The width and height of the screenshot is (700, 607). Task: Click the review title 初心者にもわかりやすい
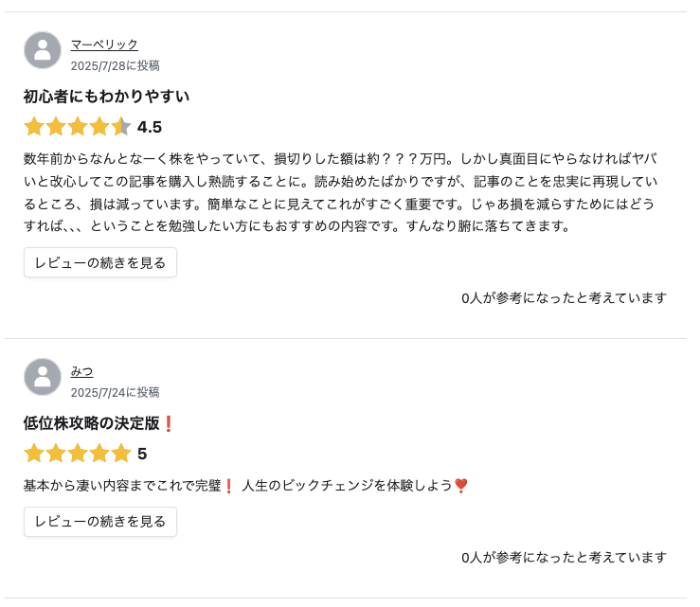click(106, 96)
